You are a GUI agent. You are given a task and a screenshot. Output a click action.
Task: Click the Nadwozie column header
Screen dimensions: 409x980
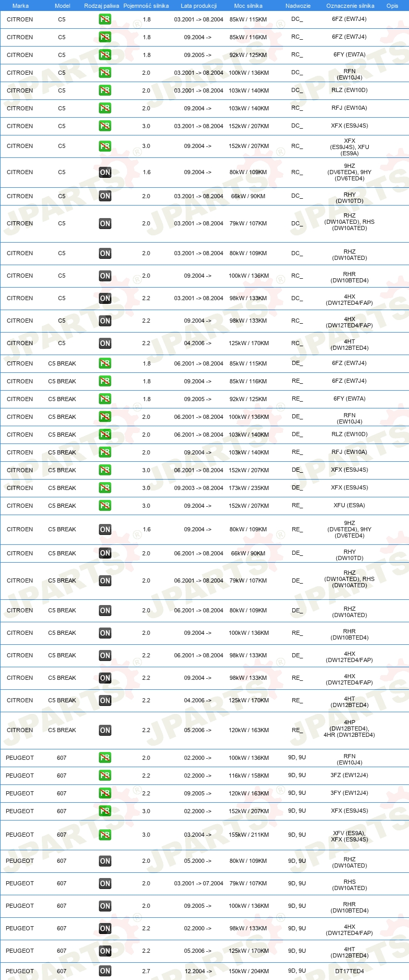[x=298, y=6]
